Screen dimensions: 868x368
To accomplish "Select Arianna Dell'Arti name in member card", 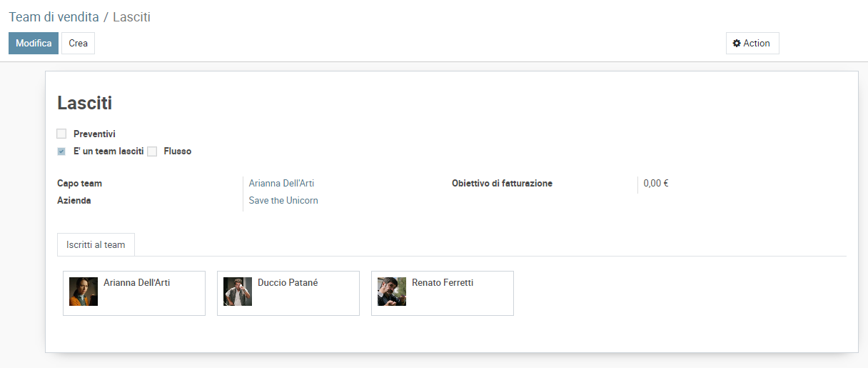I will (x=137, y=283).
